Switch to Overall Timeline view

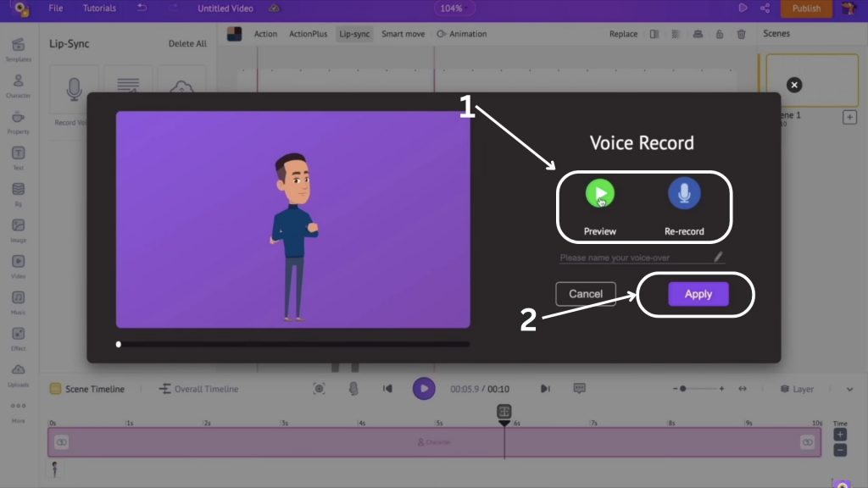[x=198, y=389]
